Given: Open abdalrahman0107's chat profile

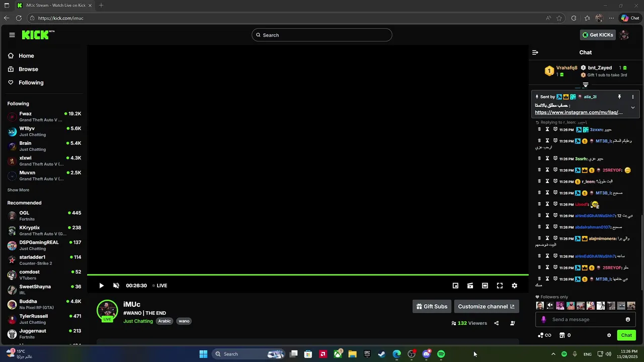Looking at the screenshot, I should point(592,227).
